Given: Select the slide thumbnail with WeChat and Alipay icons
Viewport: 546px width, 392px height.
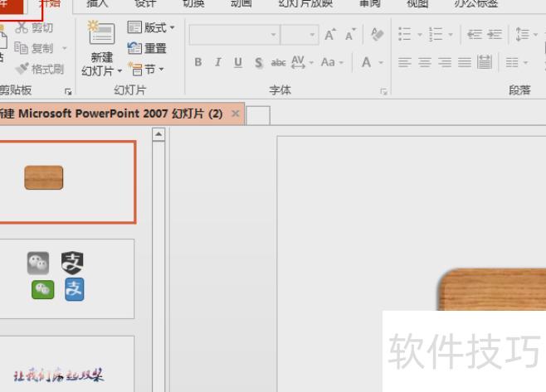Looking at the screenshot, I should (x=67, y=278).
